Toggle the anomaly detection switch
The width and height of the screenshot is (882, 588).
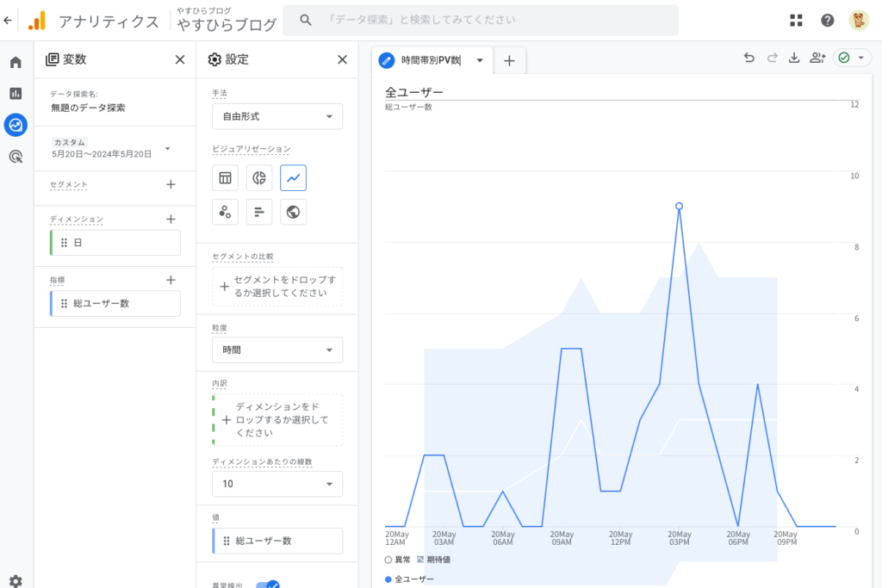(268, 585)
